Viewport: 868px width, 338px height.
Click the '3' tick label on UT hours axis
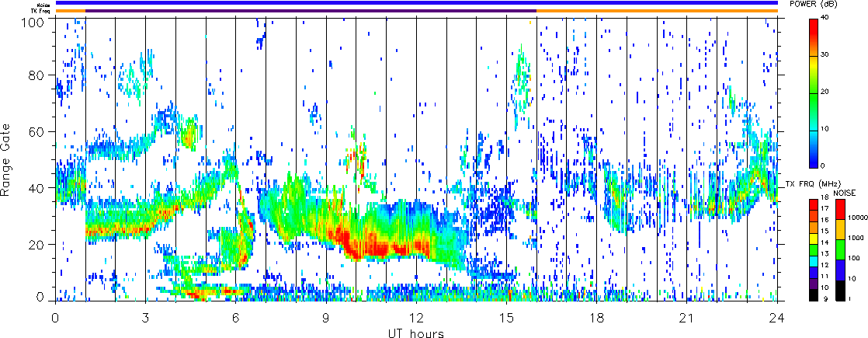click(145, 318)
